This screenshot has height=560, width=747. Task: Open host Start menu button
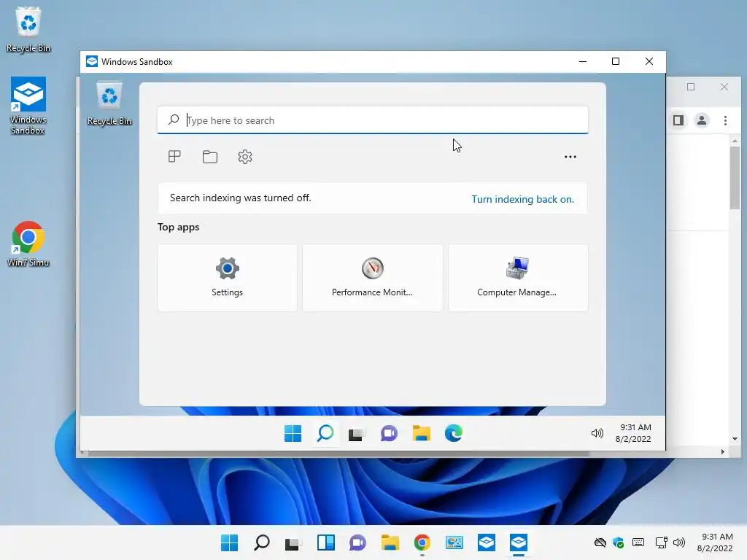[x=229, y=542]
